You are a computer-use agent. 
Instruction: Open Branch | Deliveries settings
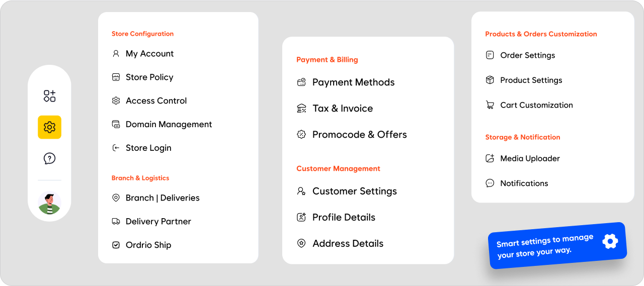[x=162, y=198]
